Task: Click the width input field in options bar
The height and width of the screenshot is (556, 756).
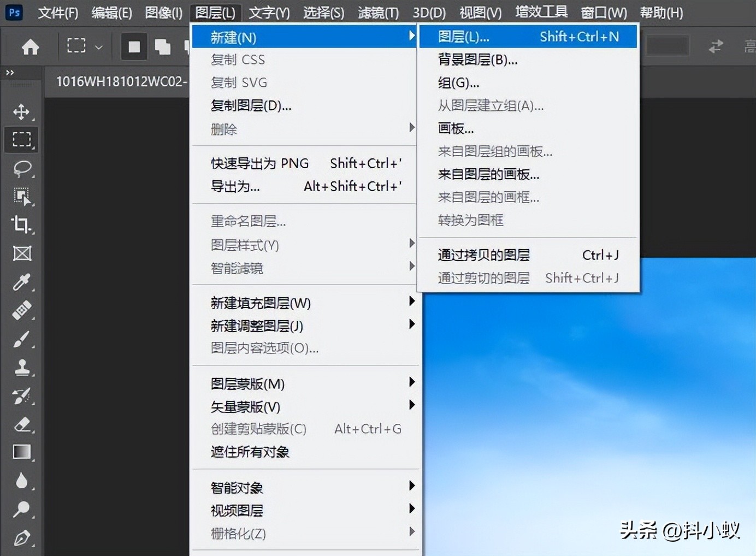Action: [x=667, y=46]
